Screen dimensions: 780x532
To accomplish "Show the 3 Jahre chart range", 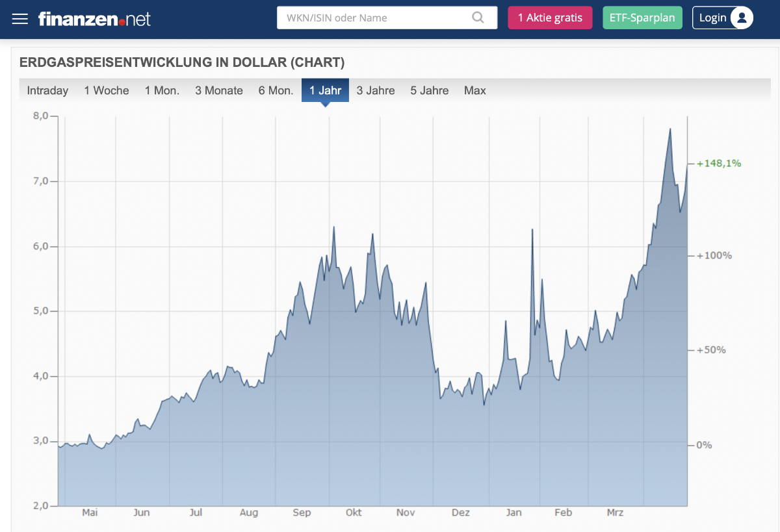I will (376, 90).
